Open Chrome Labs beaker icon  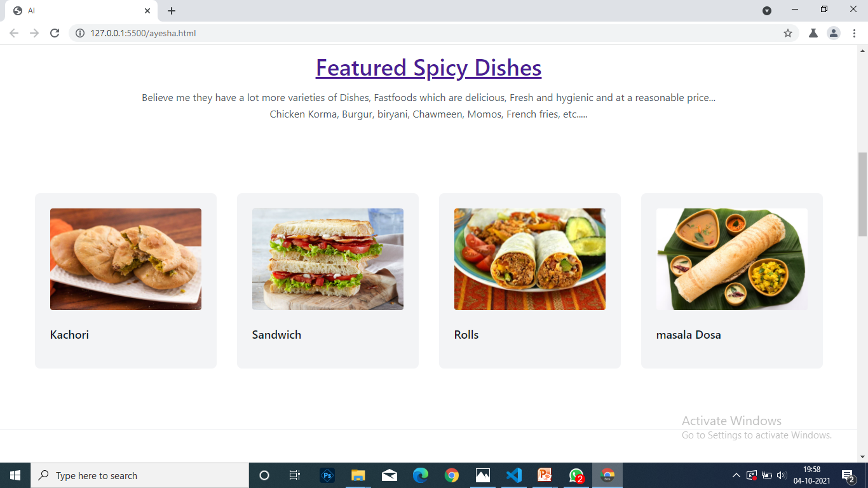coord(813,33)
